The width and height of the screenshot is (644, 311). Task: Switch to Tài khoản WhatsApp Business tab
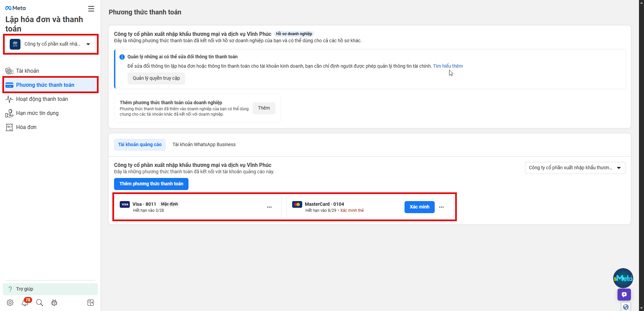click(x=204, y=145)
